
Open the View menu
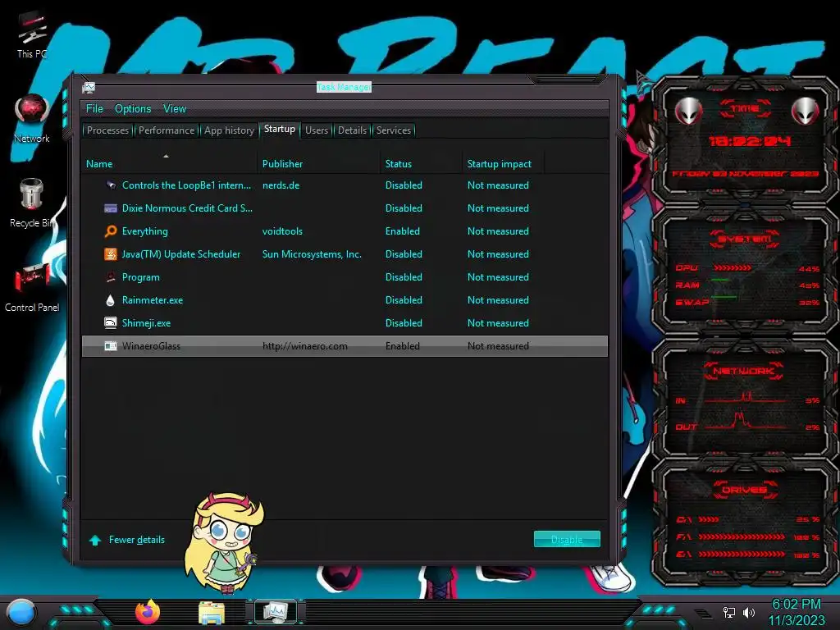(175, 109)
